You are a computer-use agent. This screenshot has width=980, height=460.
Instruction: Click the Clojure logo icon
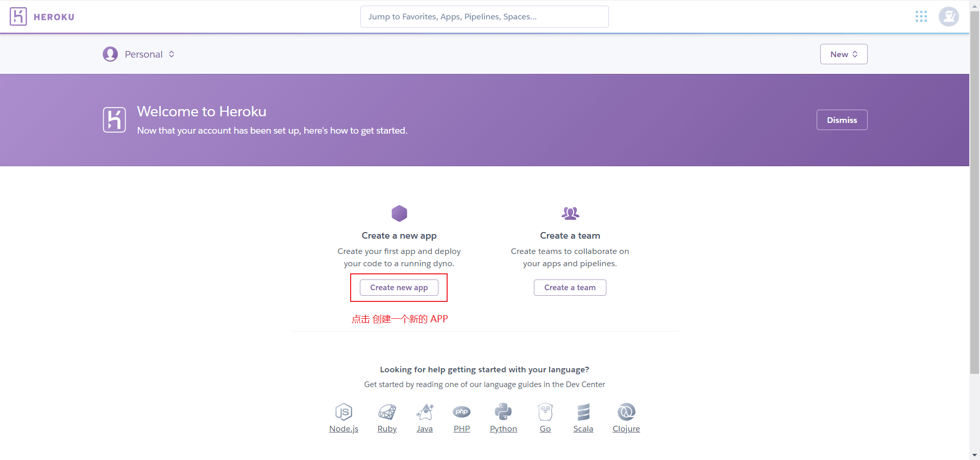point(626,412)
